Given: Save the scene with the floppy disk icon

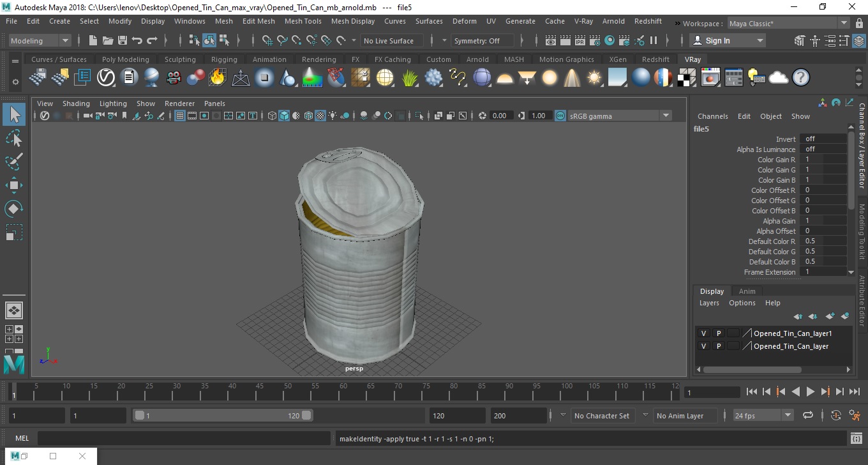Looking at the screenshot, I should [x=122, y=40].
